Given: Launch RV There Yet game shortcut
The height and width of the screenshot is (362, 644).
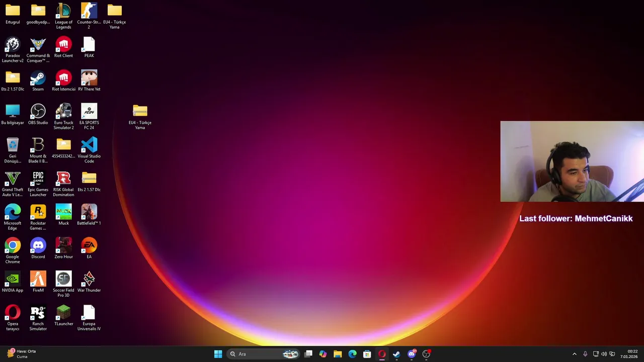Looking at the screenshot, I should pos(89,81).
